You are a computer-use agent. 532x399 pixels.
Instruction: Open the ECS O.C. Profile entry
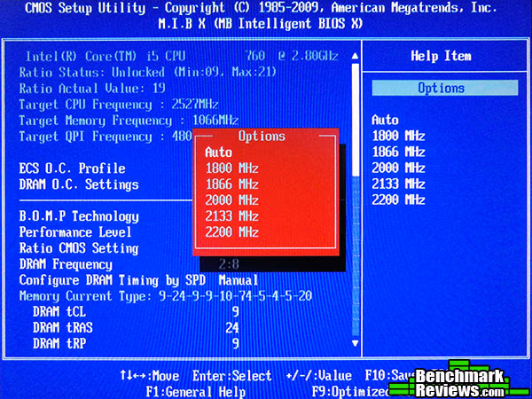[73, 168]
